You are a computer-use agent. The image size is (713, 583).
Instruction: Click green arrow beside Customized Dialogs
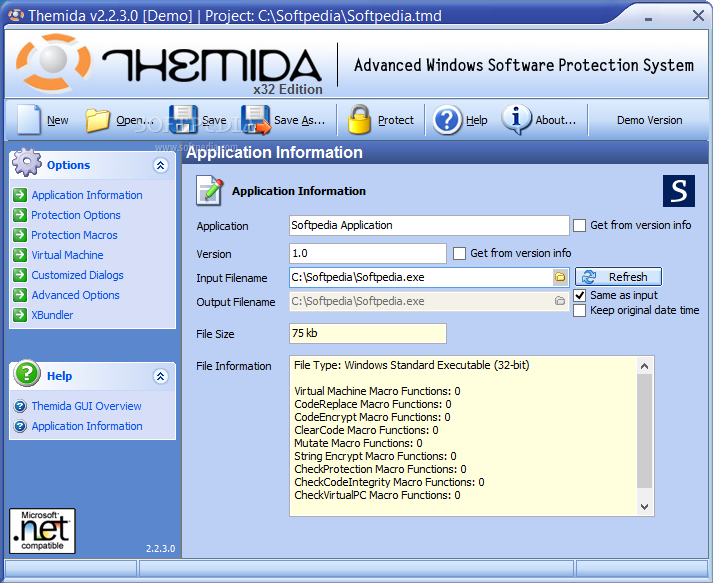pyautogui.click(x=20, y=275)
